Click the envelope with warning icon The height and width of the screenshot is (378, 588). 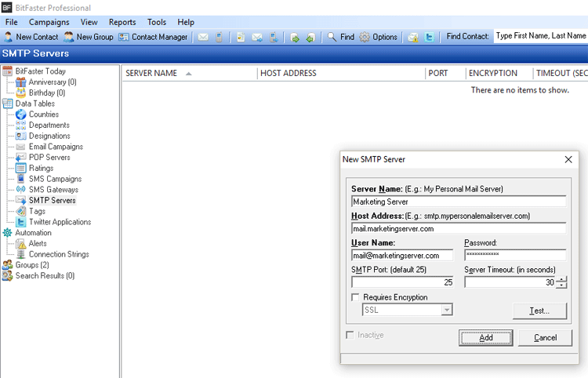point(413,37)
